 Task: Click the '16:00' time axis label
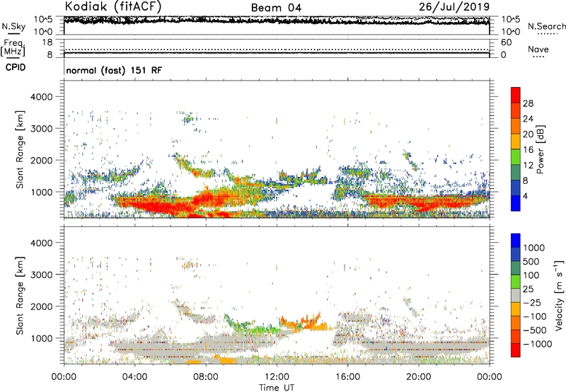pyautogui.click(x=347, y=377)
